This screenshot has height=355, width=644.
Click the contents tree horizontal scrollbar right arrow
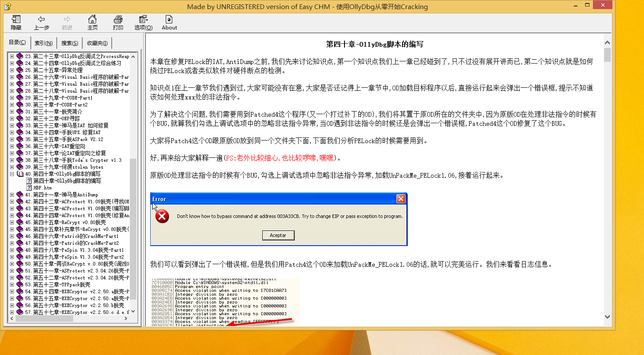pos(126,318)
